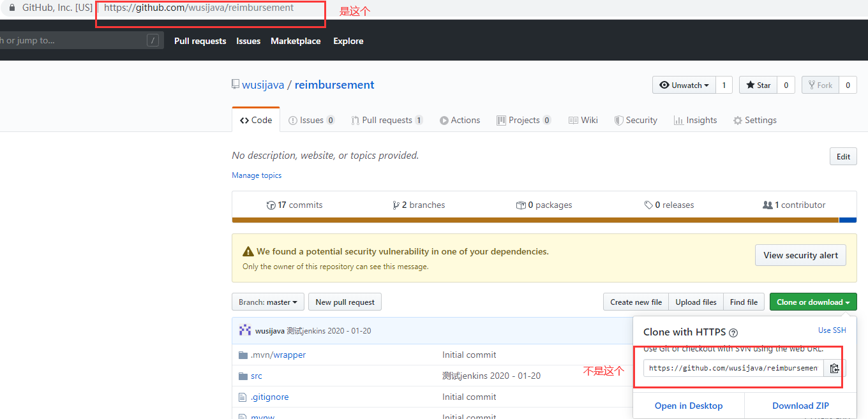Open the 测试jenkins 2020 - 01-20 latest commit message
Screen dimensions: 868x419
tap(329, 330)
